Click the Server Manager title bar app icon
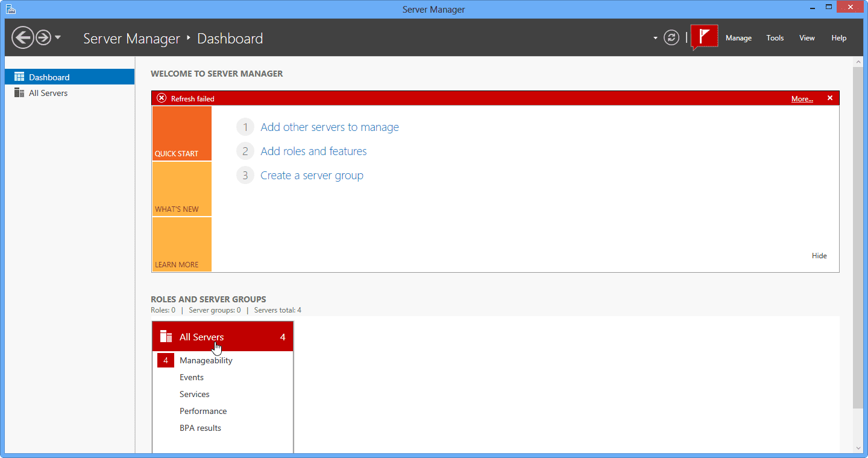Screen dimensions: 868x458 (x=10, y=9)
